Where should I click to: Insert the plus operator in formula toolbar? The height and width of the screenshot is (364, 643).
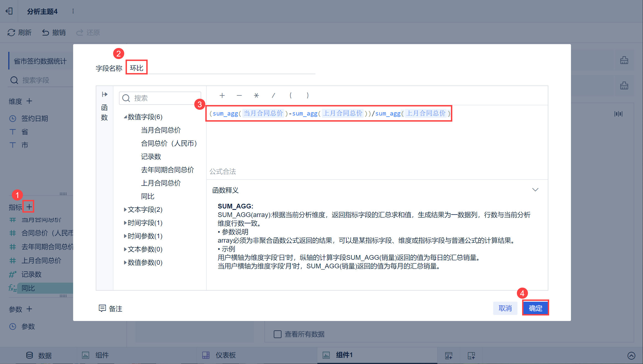point(222,95)
